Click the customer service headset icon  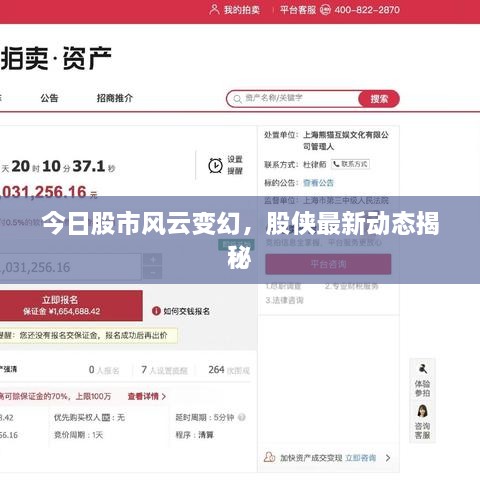tap(325, 10)
